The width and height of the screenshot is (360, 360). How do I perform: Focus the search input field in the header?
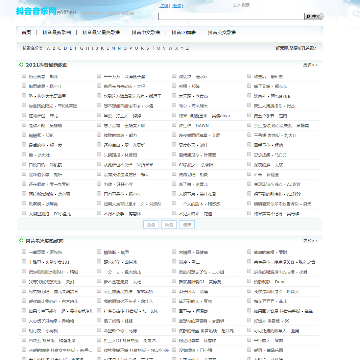pyautogui.click(x=231, y=16)
